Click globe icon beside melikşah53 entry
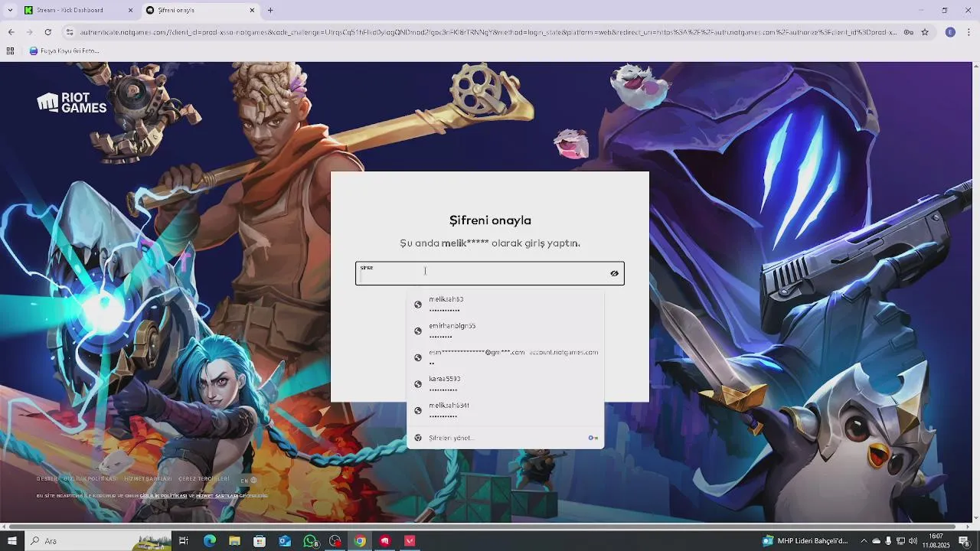 pyautogui.click(x=418, y=305)
